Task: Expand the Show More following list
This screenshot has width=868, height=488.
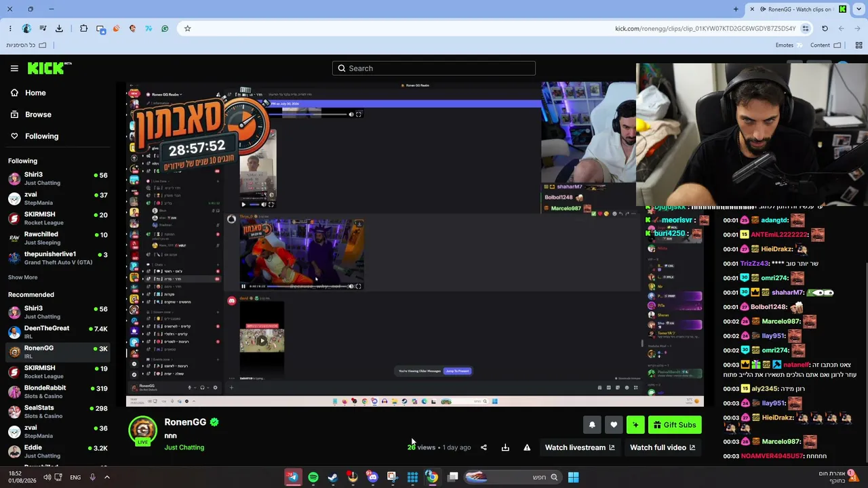Action: click(22, 277)
